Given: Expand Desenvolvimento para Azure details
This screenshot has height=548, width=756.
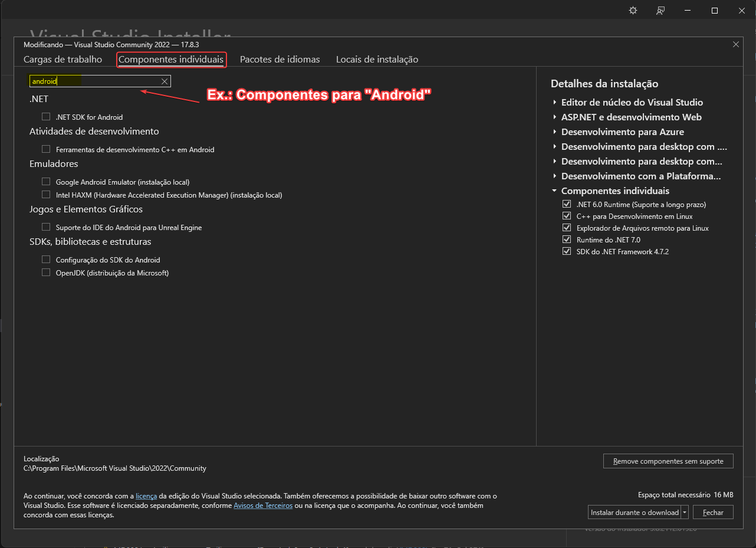Looking at the screenshot, I should point(554,132).
